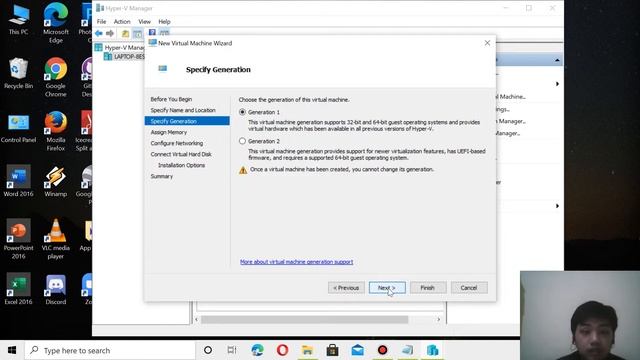The width and height of the screenshot is (640, 360).
Task: Open Discord desktop shortcut
Action: pyautogui.click(x=56, y=290)
